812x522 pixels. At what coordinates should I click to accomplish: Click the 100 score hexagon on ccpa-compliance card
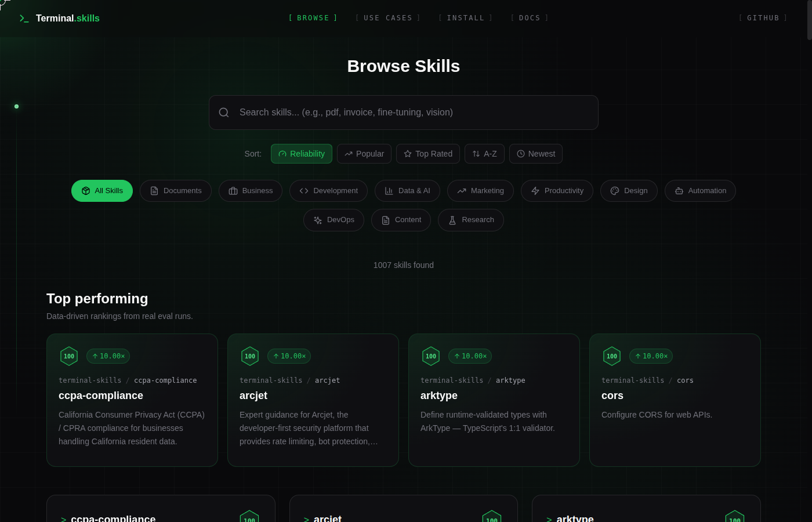point(69,356)
